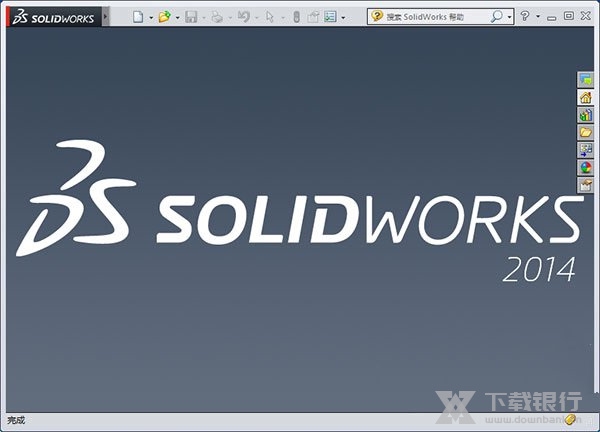Viewport: 600px width, 432px height.
Task: Click the SolidWorks logo in the menu bar
Action: [x=54, y=17]
